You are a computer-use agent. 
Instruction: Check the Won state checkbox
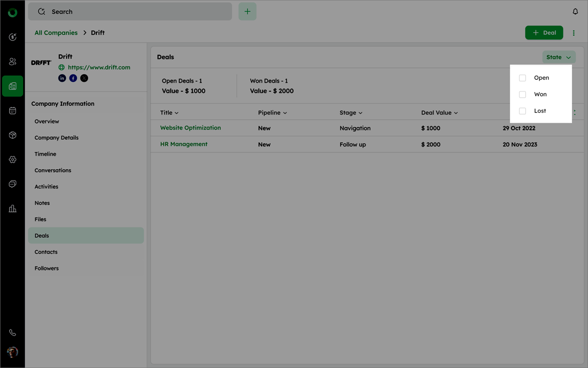pos(522,94)
